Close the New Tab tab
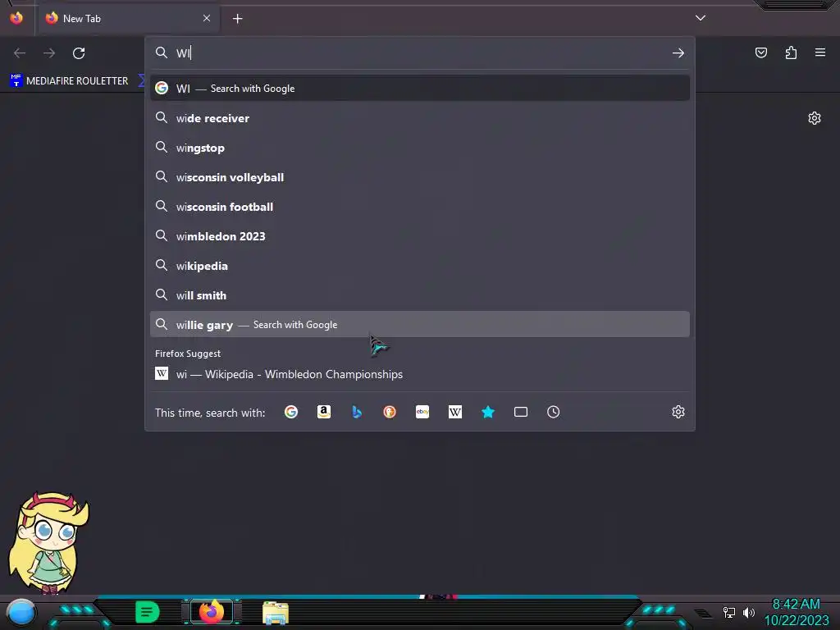Image resolution: width=840 pixels, height=630 pixels. 207,18
